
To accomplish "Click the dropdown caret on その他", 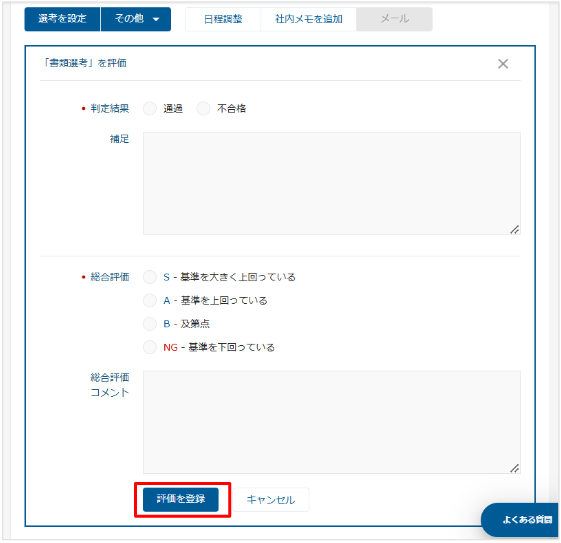I will point(156,19).
